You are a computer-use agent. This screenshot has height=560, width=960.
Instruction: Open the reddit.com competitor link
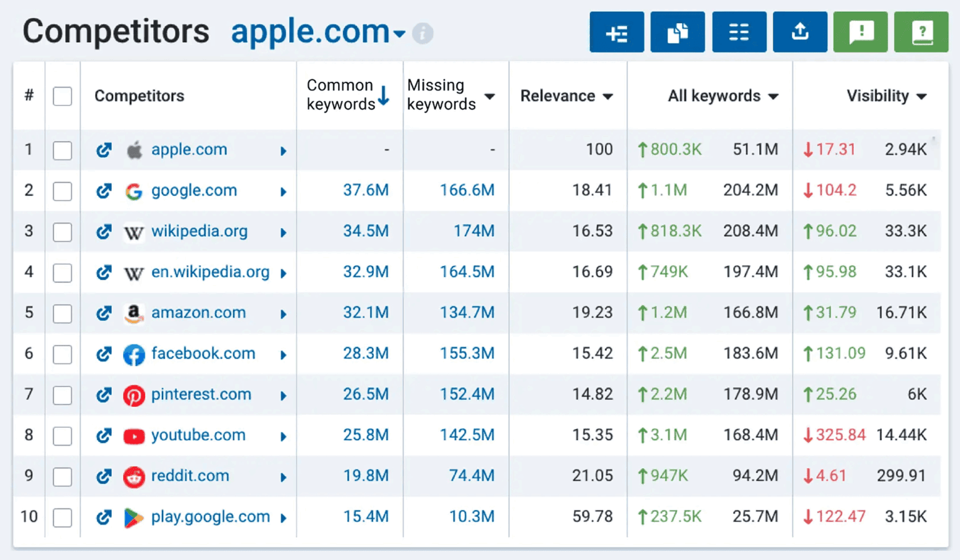point(189,476)
